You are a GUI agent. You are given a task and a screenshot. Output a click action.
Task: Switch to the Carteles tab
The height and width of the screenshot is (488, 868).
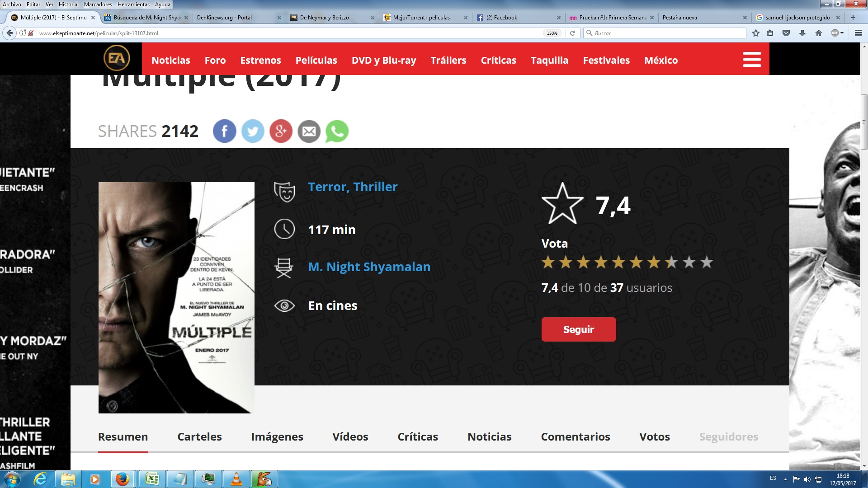(x=199, y=436)
